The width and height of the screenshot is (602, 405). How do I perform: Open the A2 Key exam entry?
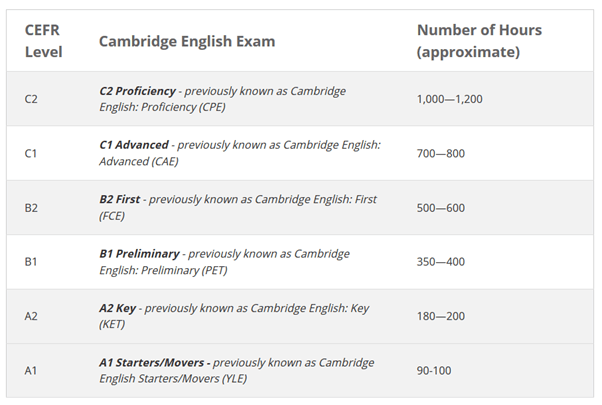click(x=117, y=308)
